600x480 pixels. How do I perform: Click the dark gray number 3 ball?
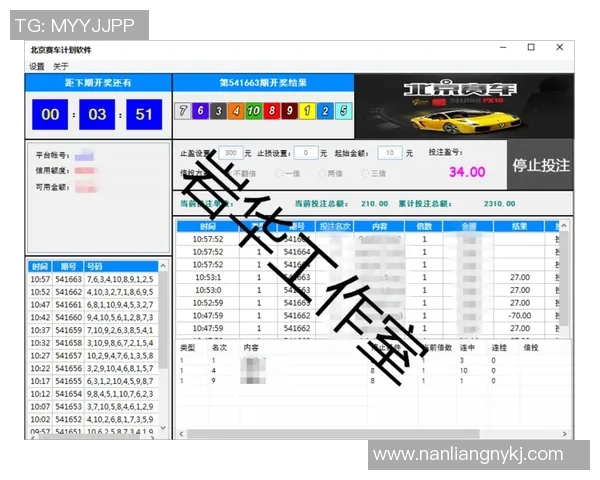pos(218,111)
